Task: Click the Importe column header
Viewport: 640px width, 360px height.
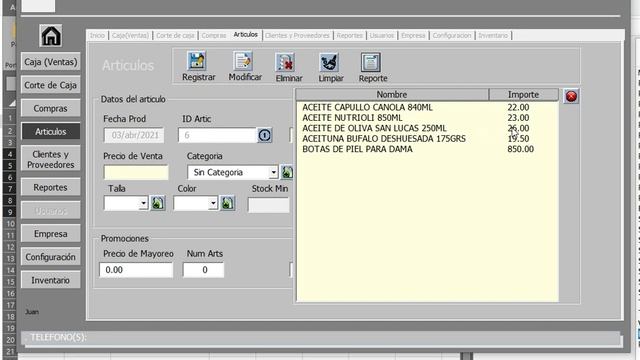Action: pos(523,95)
